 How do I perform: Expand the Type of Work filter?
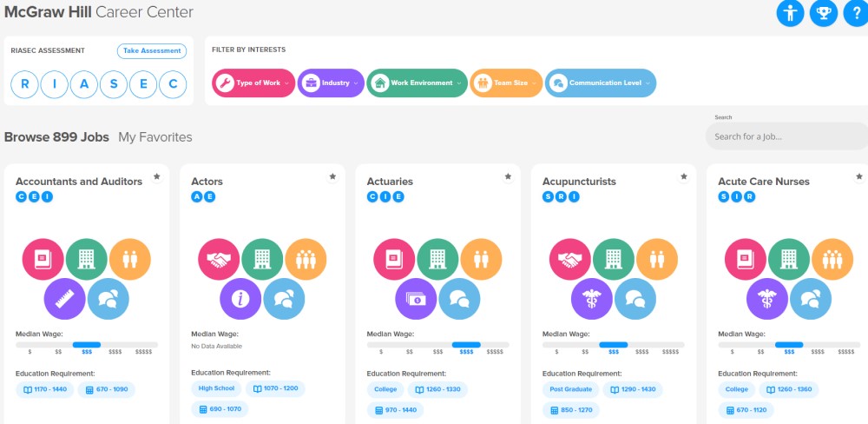tap(253, 83)
